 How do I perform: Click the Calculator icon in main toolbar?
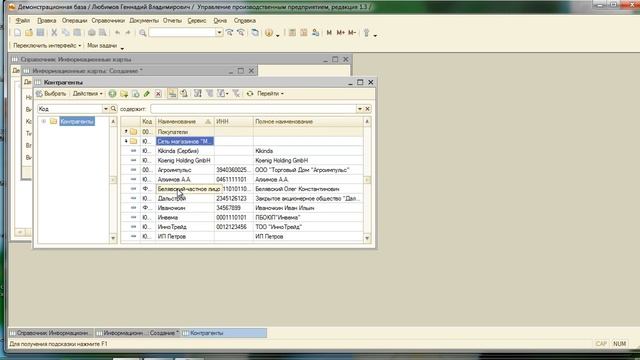point(292,33)
